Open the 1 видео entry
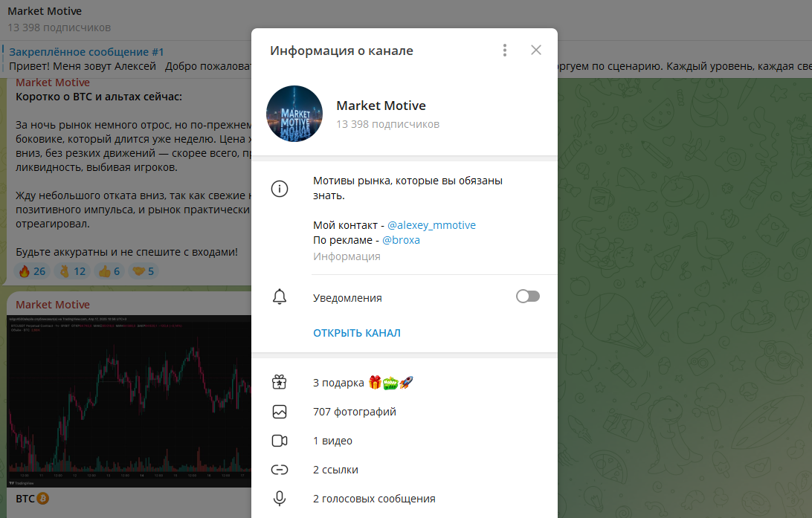The height and width of the screenshot is (518, 812). pos(405,441)
